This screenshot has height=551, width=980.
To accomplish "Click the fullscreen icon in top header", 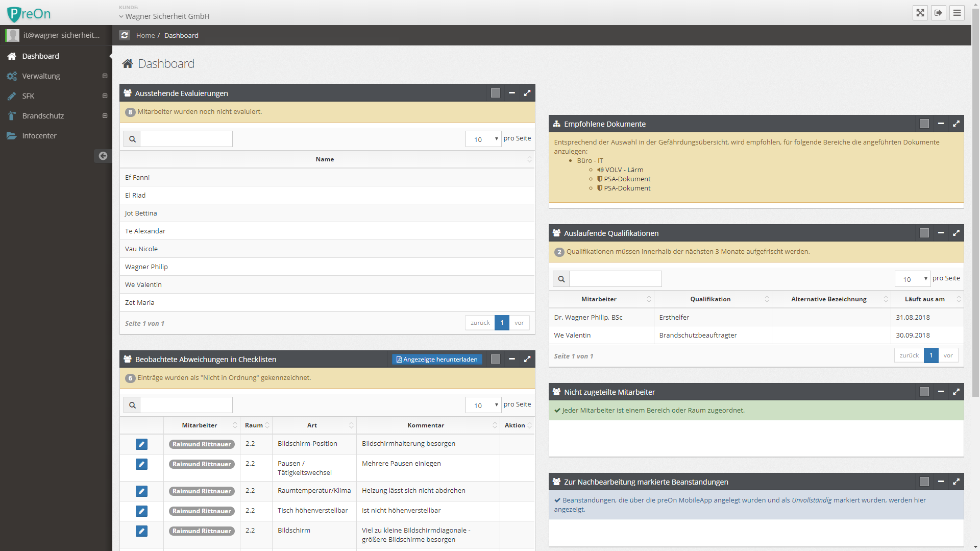I will click(920, 13).
